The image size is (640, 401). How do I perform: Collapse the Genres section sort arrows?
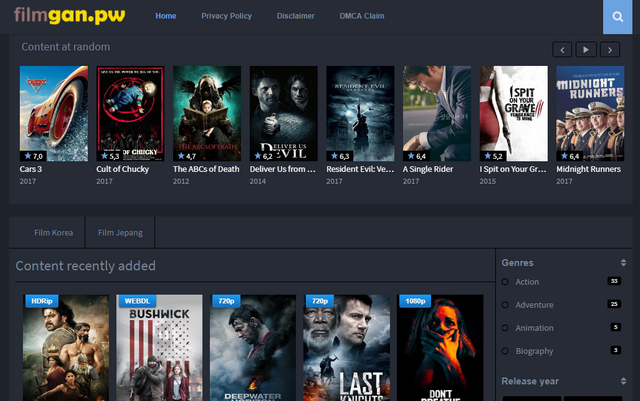click(623, 263)
